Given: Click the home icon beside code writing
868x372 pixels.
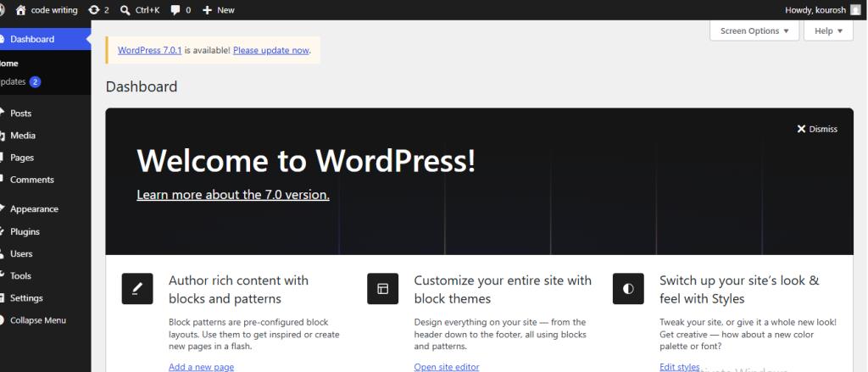Looking at the screenshot, I should click(x=21, y=10).
